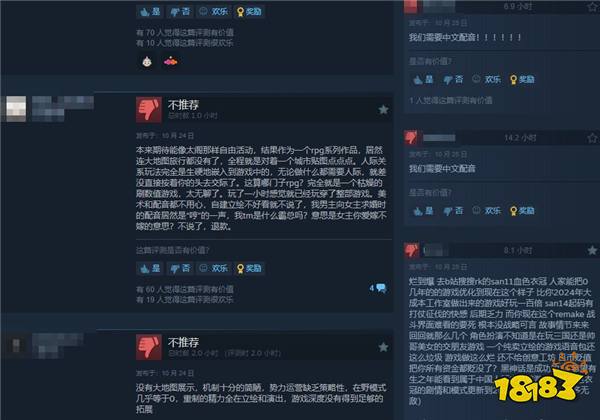
Task: Click 奖励 on the 我们需要中文配音!!!!!! review
Action: point(522,79)
